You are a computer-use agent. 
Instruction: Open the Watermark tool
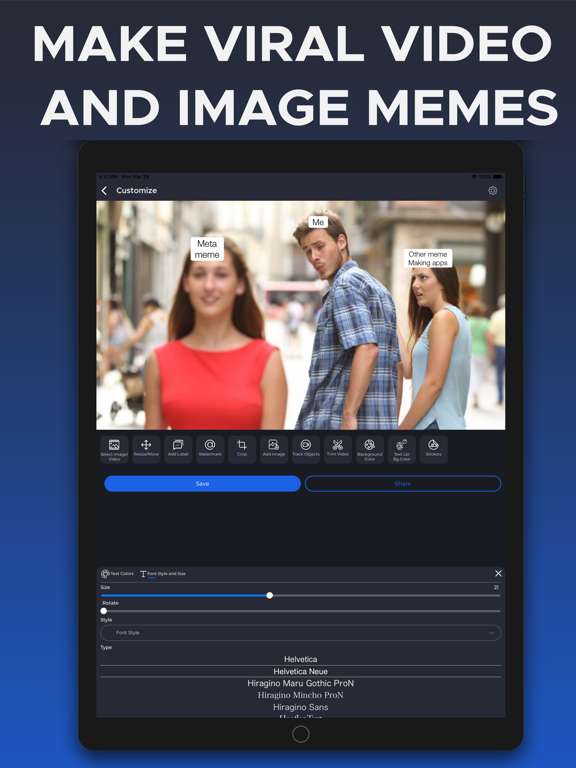click(210, 449)
